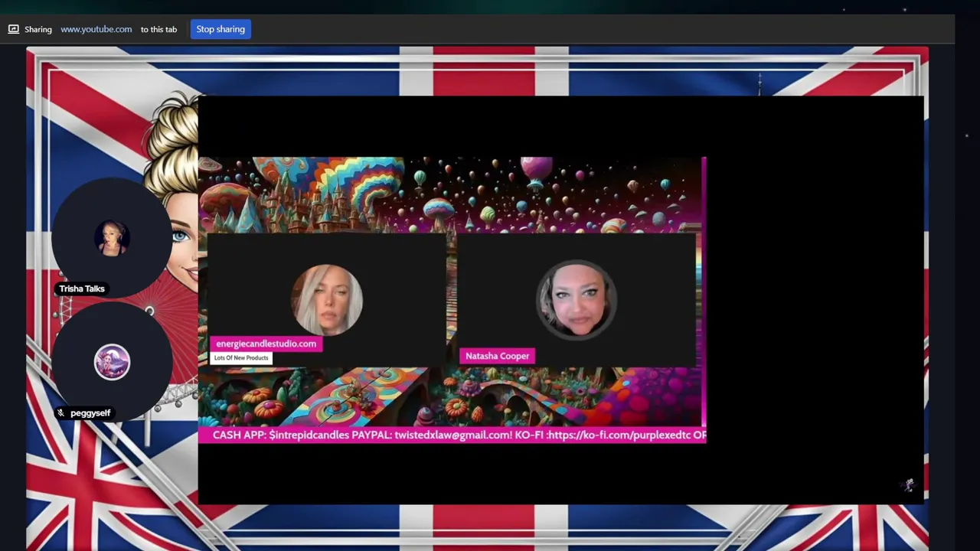Click the Natasha Cooper name label
Screen dimensions: 980x551
[497, 356]
